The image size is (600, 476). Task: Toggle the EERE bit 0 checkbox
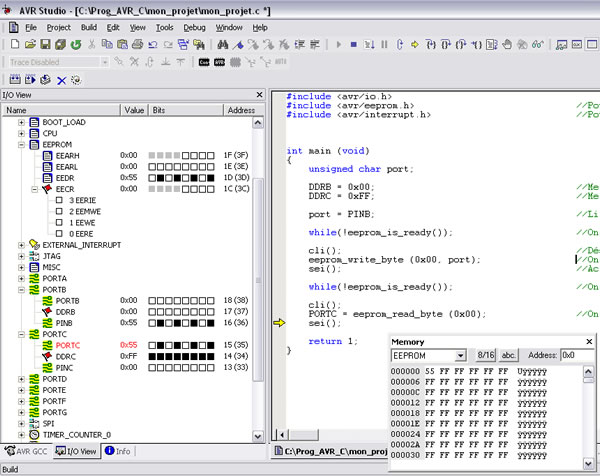60,233
